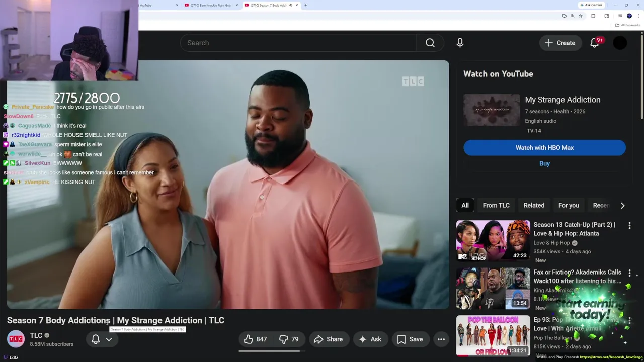Open Love & Hip Hop channel name
This screenshot has height=362, width=644.
pos(551,243)
